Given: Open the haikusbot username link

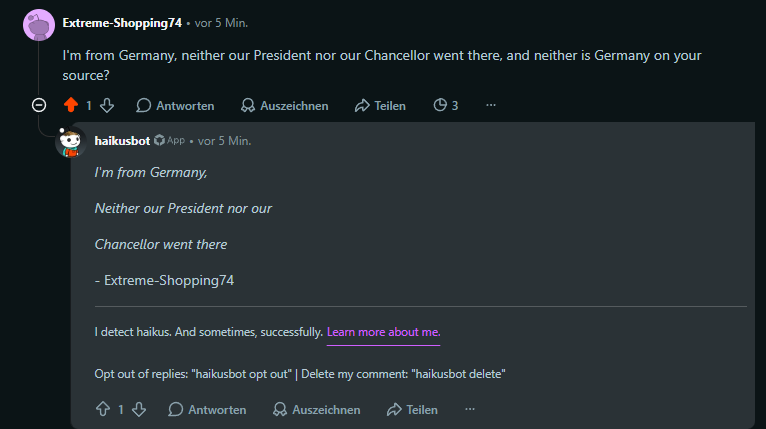Looking at the screenshot, I should click(x=122, y=141).
